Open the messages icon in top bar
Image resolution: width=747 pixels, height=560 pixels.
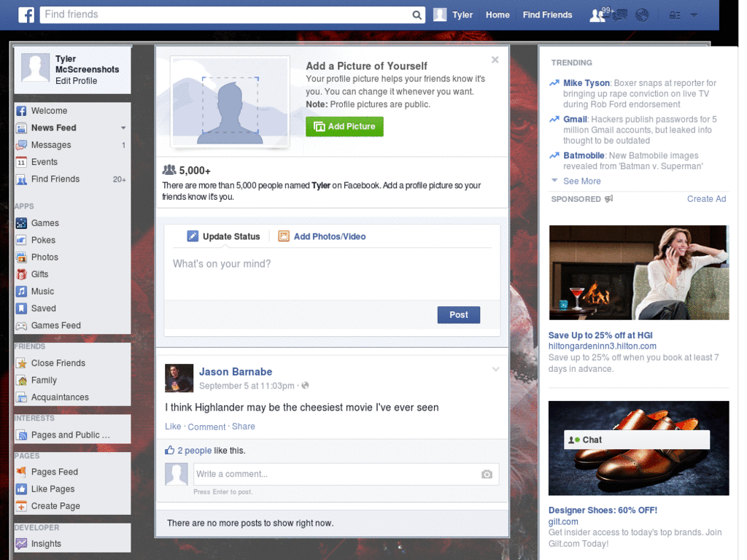pos(619,15)
